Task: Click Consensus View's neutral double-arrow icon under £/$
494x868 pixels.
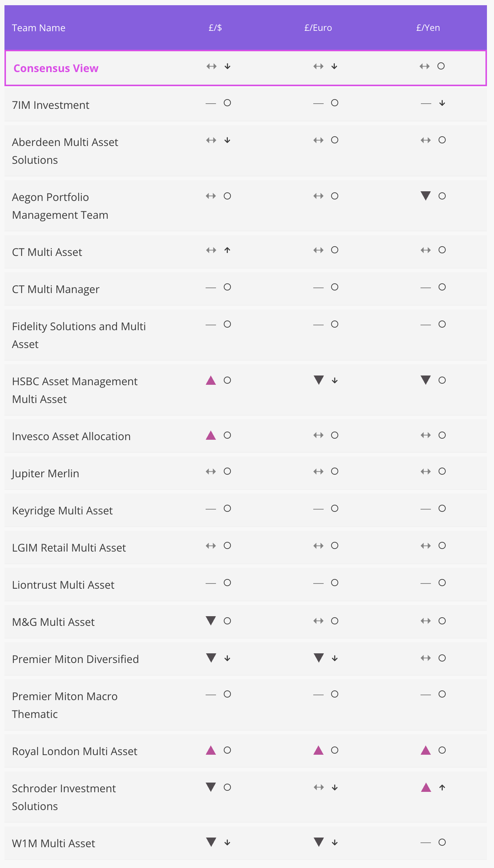Action: (212, 66)
